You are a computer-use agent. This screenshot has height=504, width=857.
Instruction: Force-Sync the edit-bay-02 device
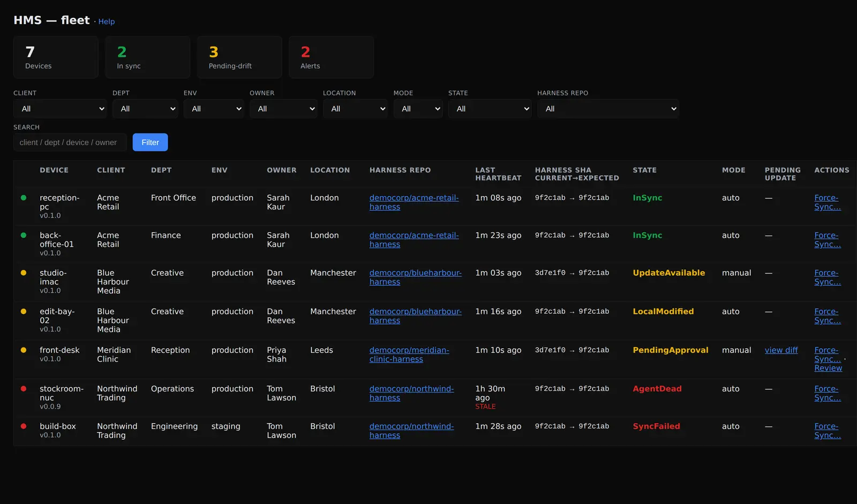click(828, 316)
